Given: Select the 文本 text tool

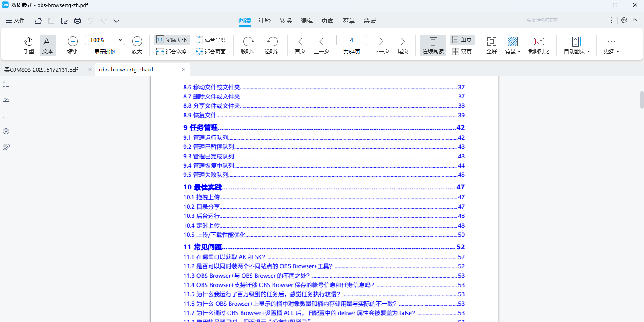Looking at the screenshot, I should coord(48,45).
